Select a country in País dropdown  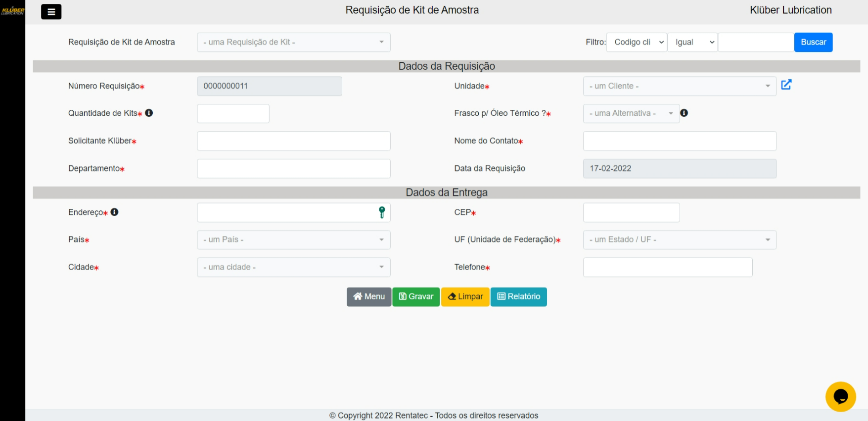tap(293, 239)
